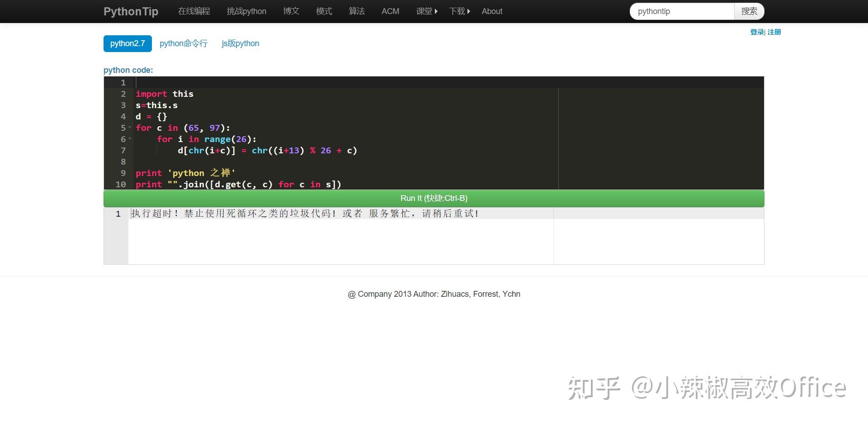Image resolution: width=868 pixels, height=423 pixels.
Task: Navigate to the ACM page
Action: [390, 11]
